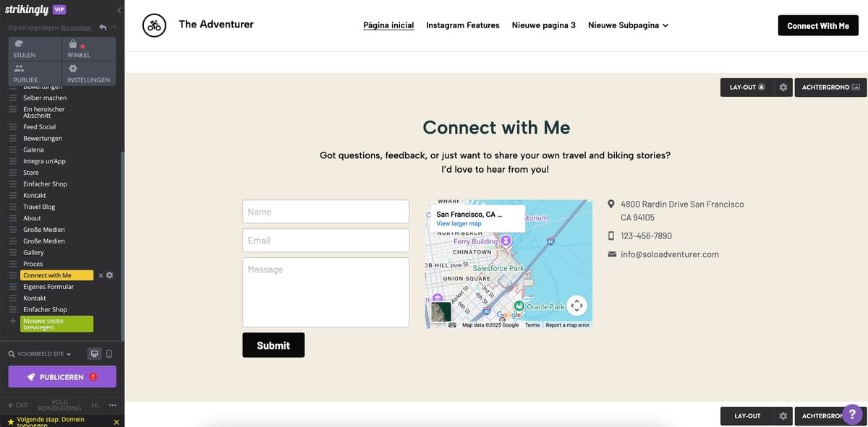Click info@soloadventurer.com text
This screenshot has height=427, width=868.
[x=670, y=254]
